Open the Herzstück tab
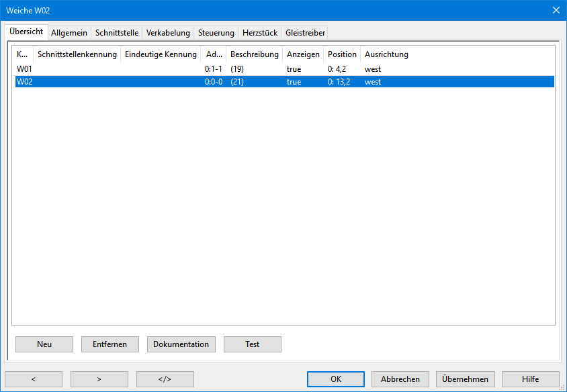The image size is (567, 392). tap(259, 33)
